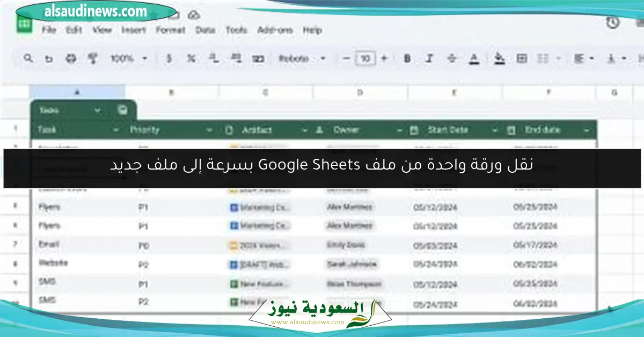Open the File menu
Viewport: 644px width, 337px height.
point(49,30)
